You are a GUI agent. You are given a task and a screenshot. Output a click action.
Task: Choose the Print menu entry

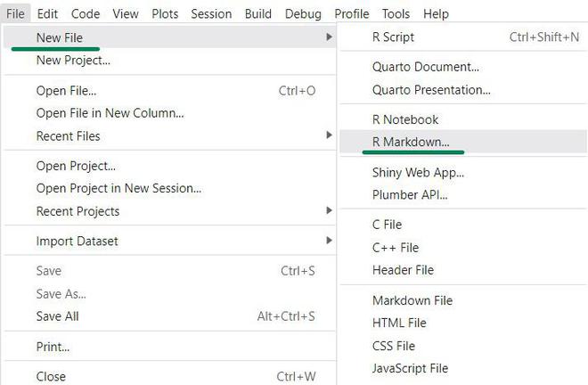pos(53,347)
